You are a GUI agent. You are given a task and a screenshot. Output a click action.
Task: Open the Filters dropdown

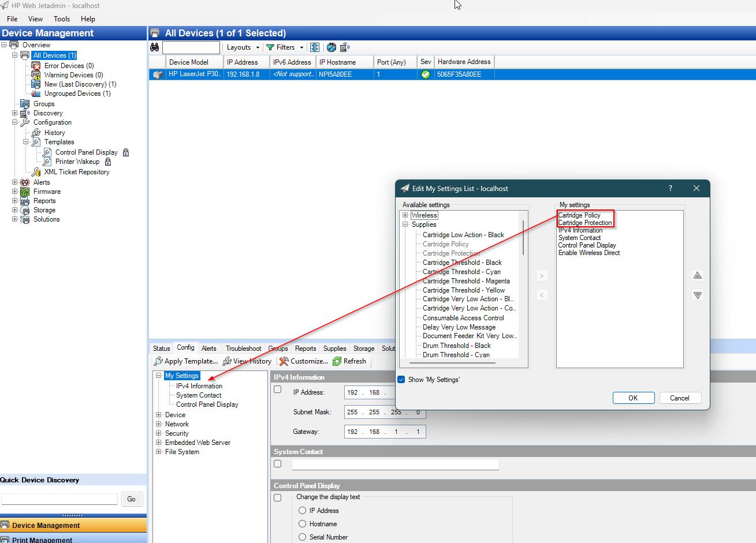click(285, 47)
